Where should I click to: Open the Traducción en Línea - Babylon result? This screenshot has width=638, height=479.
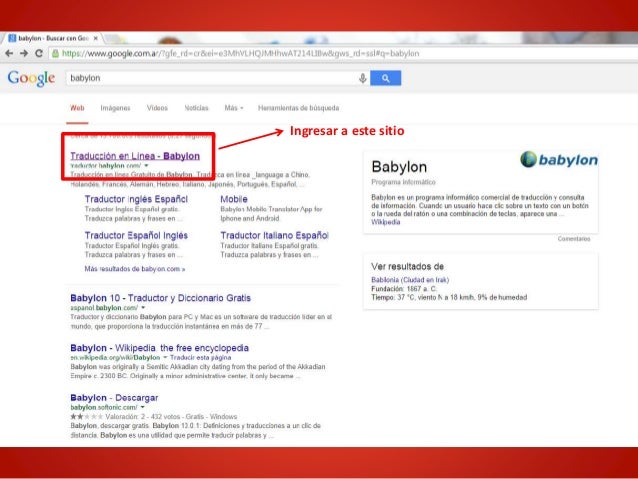click(x=135, y=156)
